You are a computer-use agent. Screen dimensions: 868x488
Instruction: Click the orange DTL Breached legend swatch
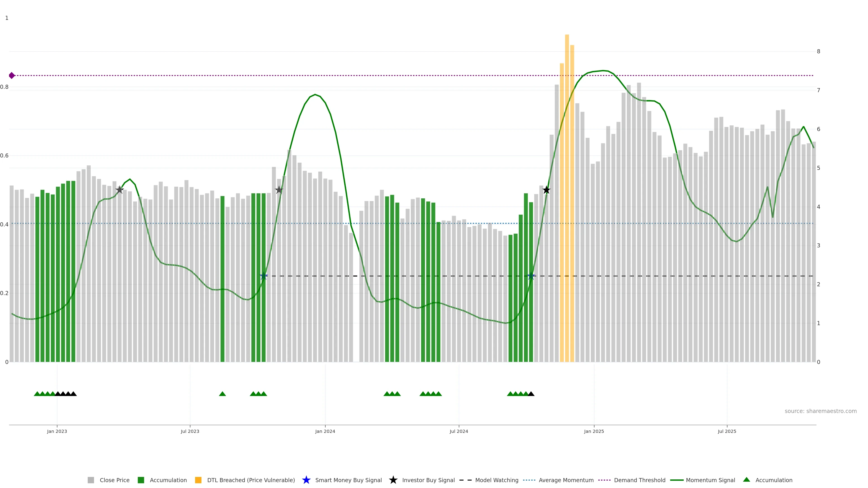[198, 480]
